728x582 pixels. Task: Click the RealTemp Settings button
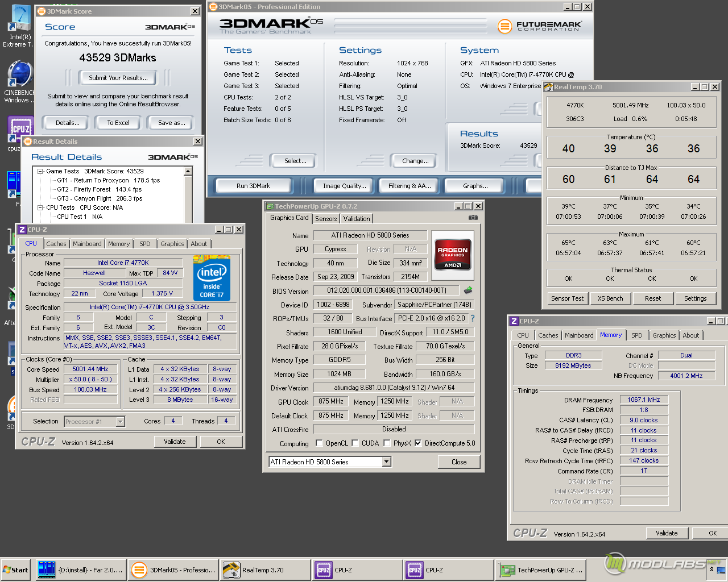(696, 298)
